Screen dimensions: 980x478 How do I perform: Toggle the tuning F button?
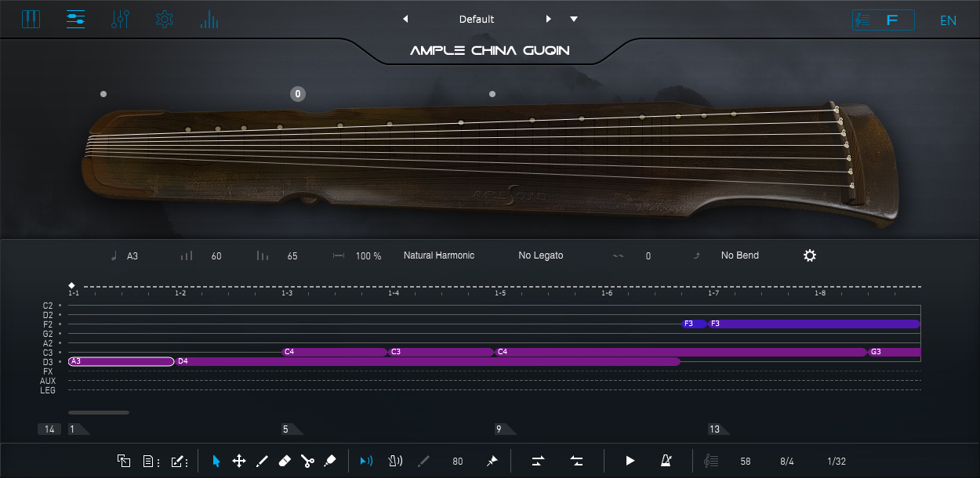884,20
